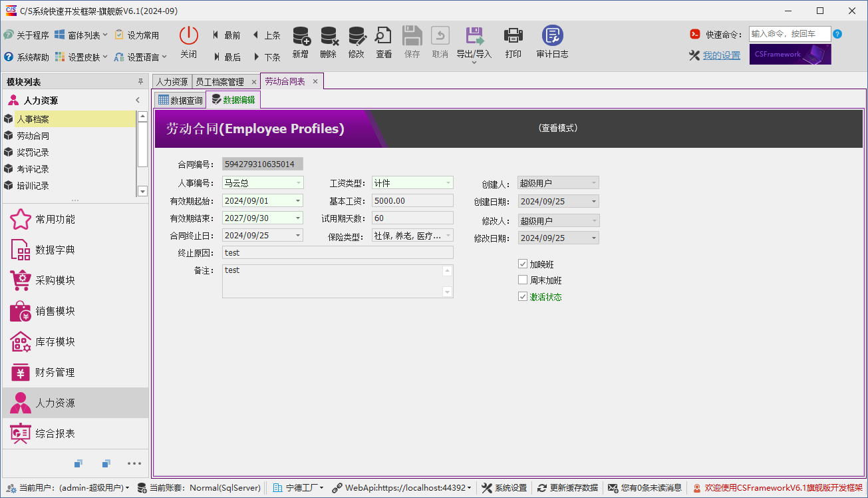Go to first record with 最前
This screenshot has width=868, height=498.
[226, 35]
